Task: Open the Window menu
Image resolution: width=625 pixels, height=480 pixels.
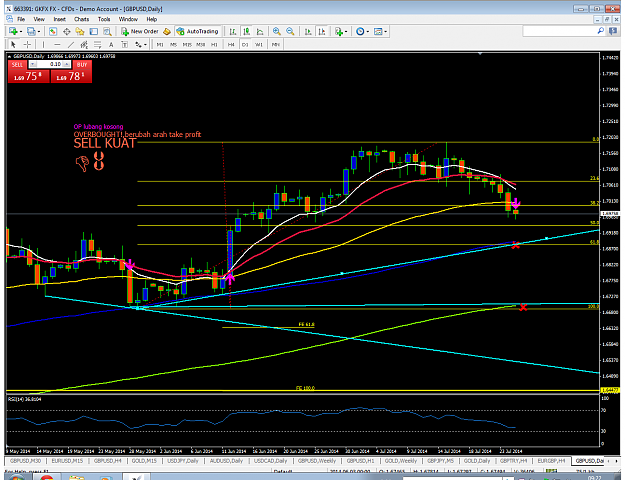Action: click(128, 19)
